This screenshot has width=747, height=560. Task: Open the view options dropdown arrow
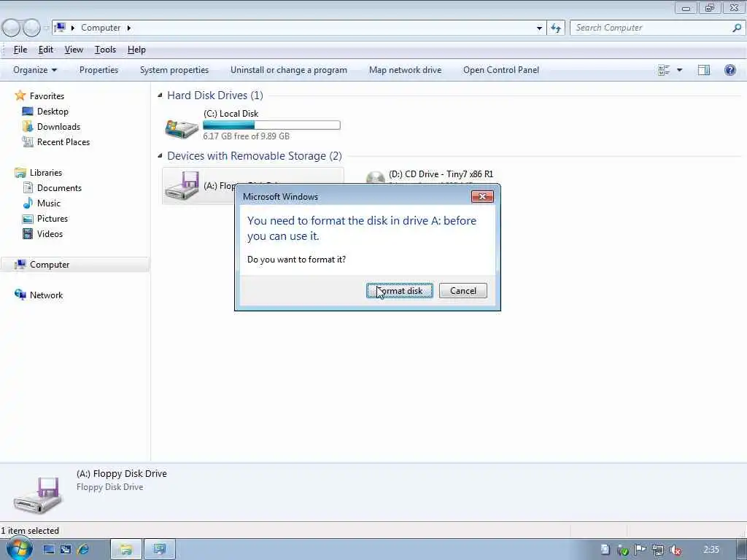(679, 70)
